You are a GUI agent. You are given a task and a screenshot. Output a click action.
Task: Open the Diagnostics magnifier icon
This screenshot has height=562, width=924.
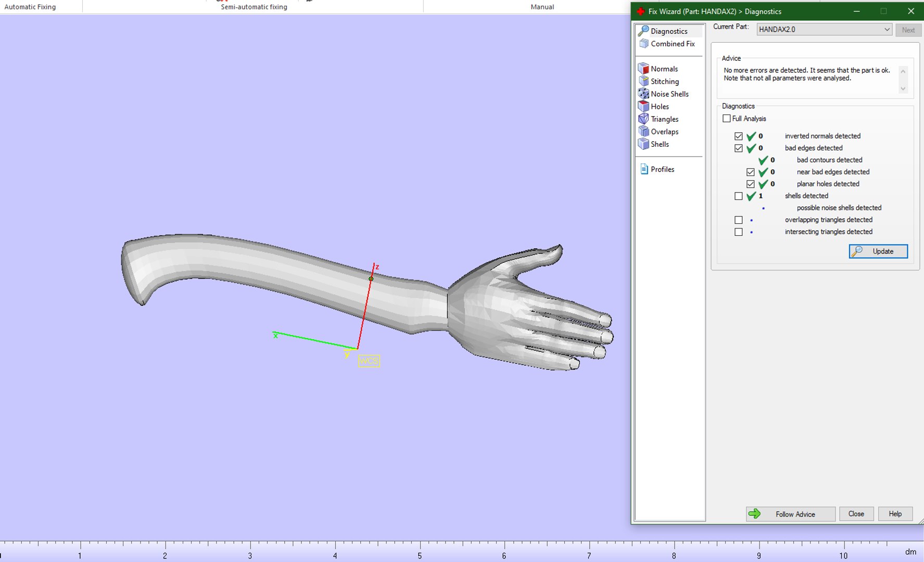click(x=643, y=31)
